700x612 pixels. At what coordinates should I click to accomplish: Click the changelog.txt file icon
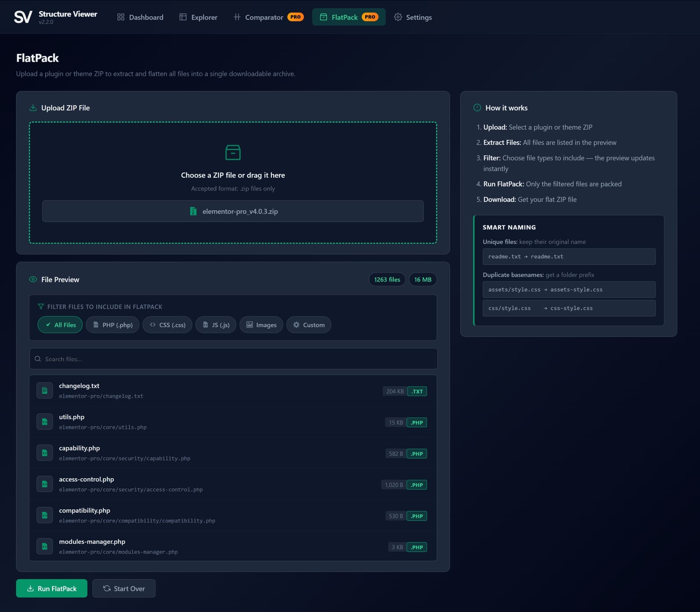(45, 391)
